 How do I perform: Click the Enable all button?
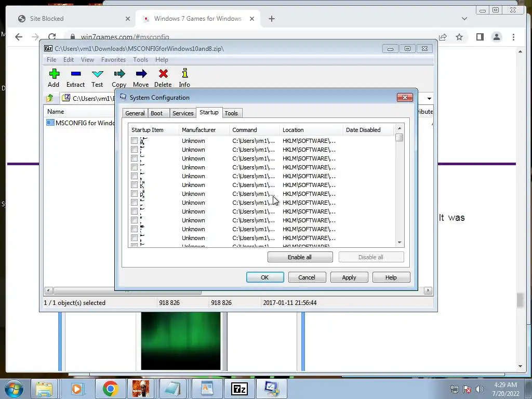click(x=300, y=257)
